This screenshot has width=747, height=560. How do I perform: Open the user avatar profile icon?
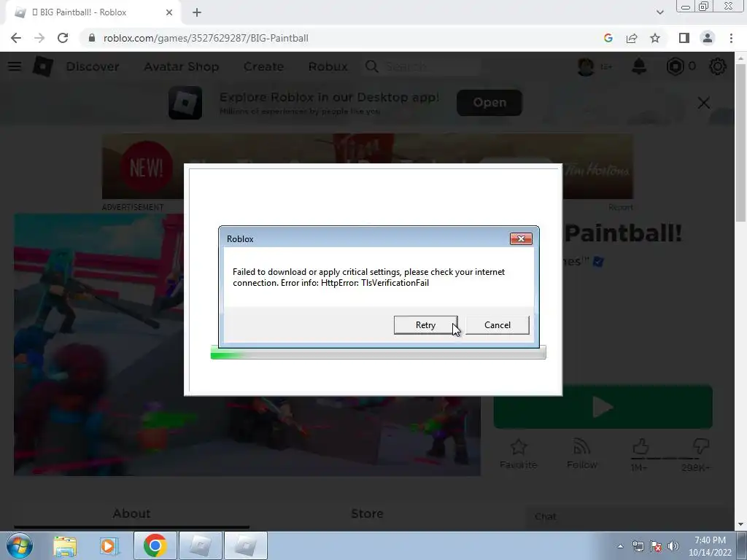[x=586, y=66]
